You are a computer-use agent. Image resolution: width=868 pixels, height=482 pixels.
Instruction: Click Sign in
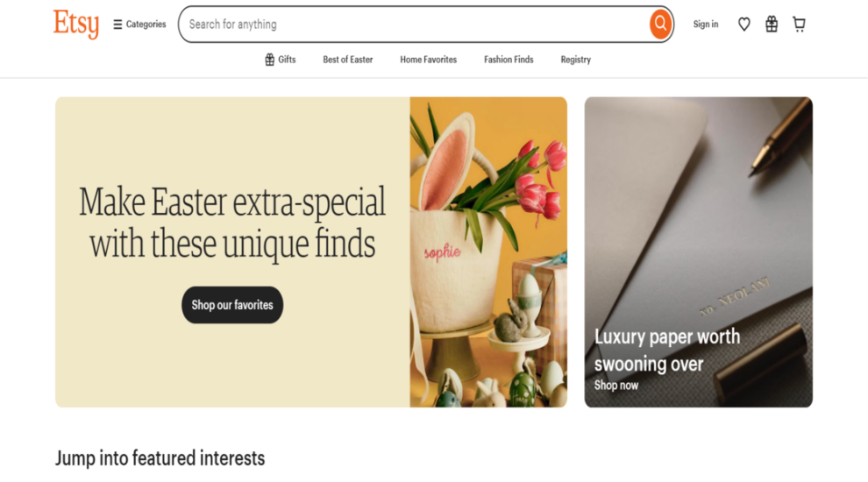coord(706,25)
